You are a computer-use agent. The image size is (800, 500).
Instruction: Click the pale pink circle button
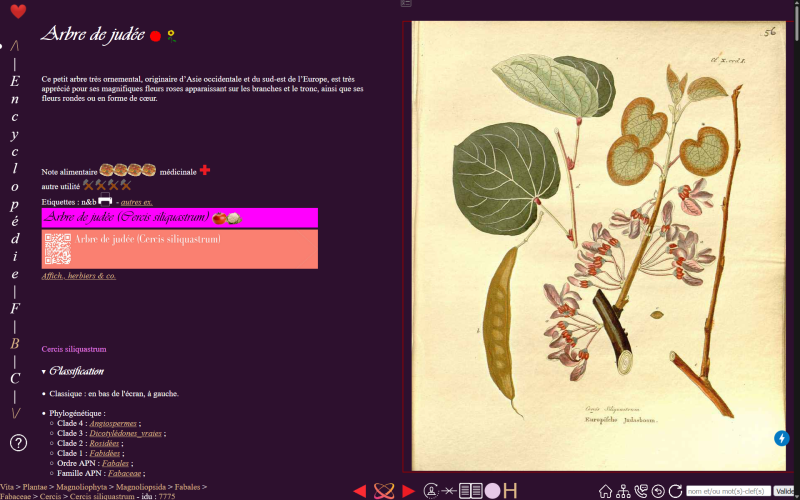(492, 491)
